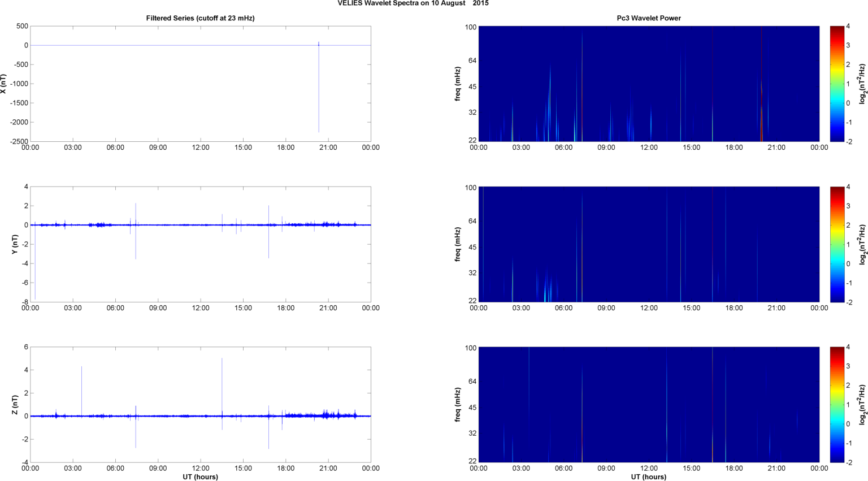Viewport: 868px width, 481px height.
Task: Click the VELIES Wavelet Spectra figure title
Action: coord(413,3)
